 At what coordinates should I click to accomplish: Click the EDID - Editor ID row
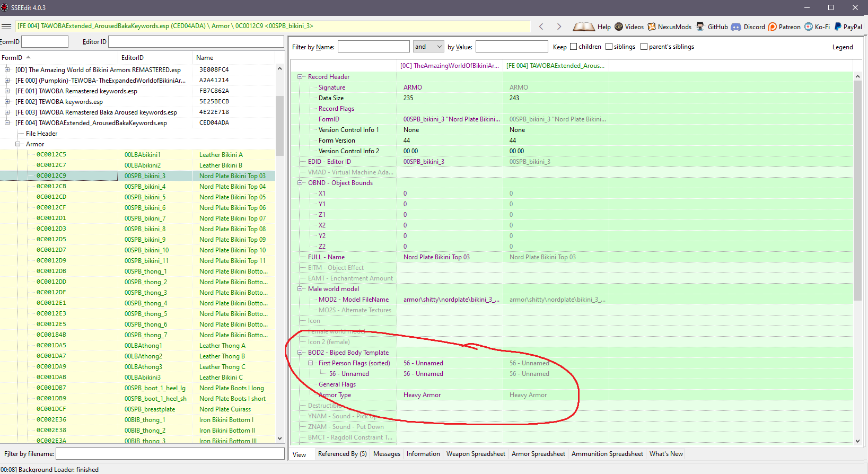tap(572, 162)
